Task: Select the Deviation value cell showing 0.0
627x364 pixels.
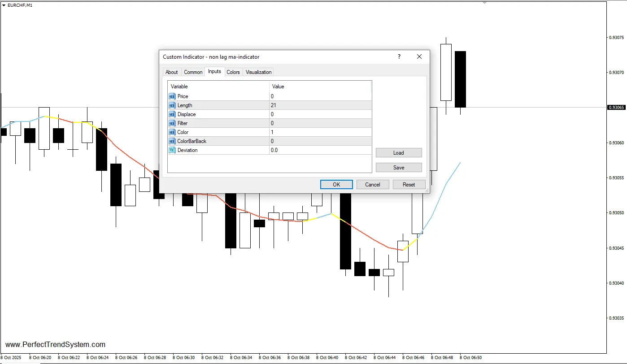Action: pyautogui.click(x=320, y=150)
